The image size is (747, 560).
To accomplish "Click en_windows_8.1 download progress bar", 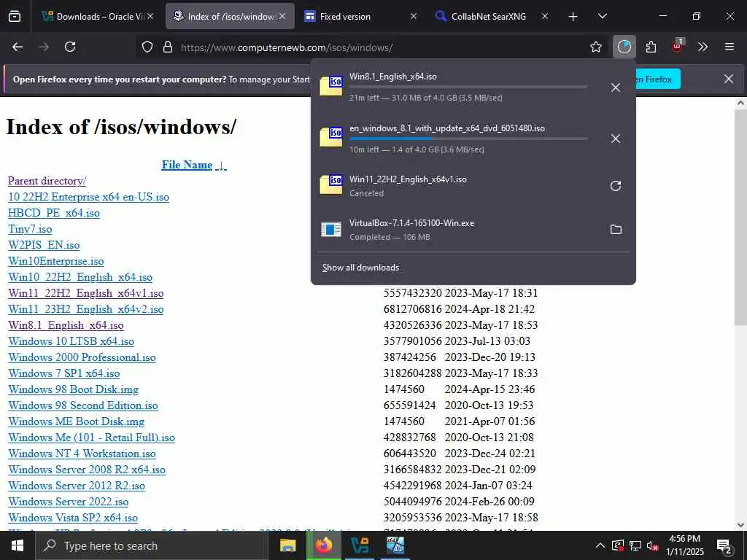I will pos(468,139).
